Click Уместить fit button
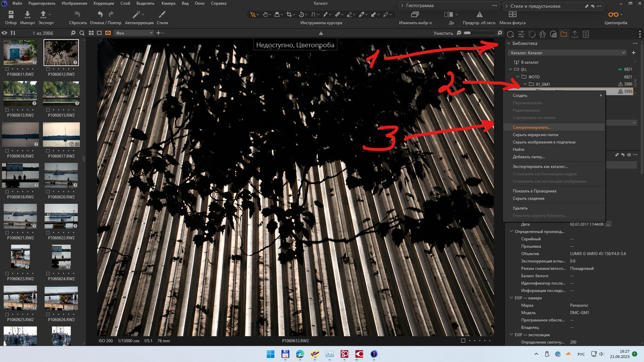The height and width of the screenshot is (362, 644). (443, 33)
